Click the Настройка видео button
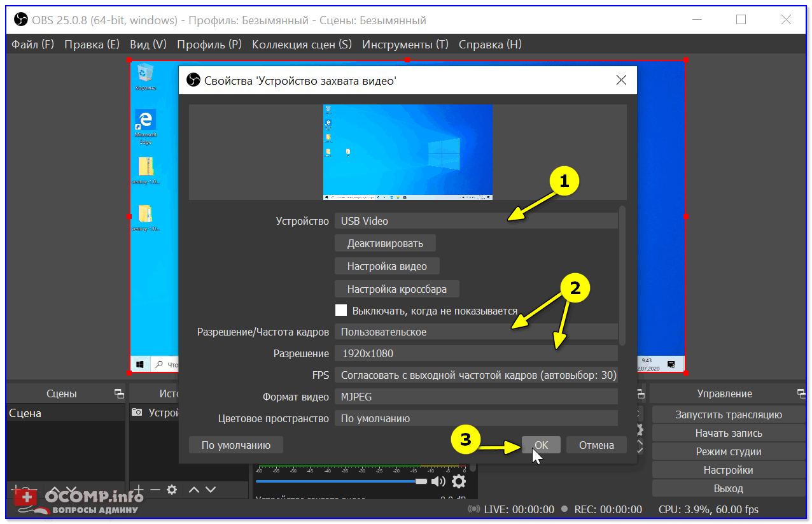 pyautogui.click(x=387, y=266)
